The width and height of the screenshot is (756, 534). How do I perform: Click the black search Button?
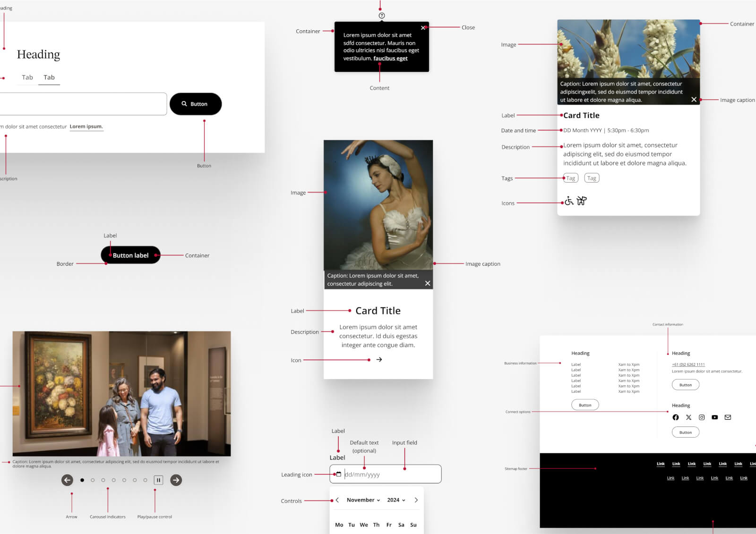[x=195, y=104]
